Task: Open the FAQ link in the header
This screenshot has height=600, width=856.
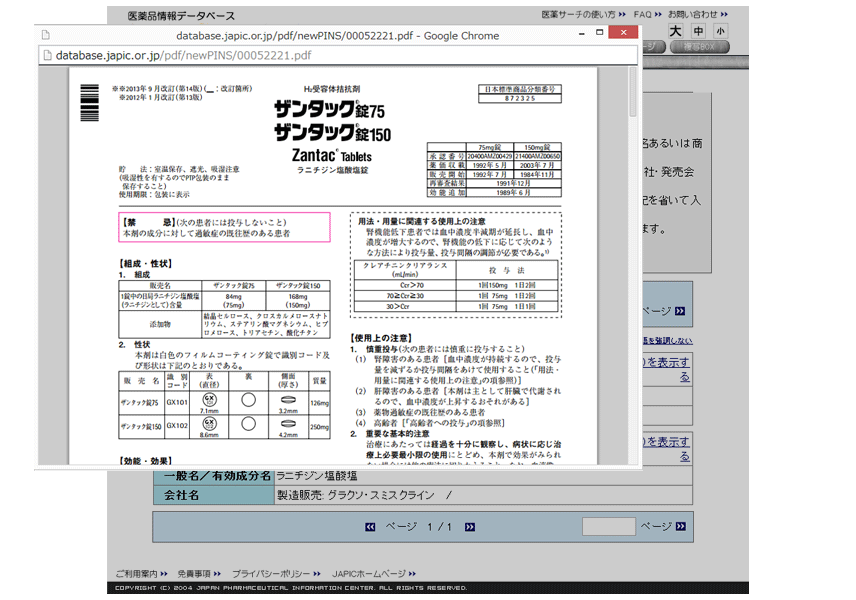Action: pos(647,14)
